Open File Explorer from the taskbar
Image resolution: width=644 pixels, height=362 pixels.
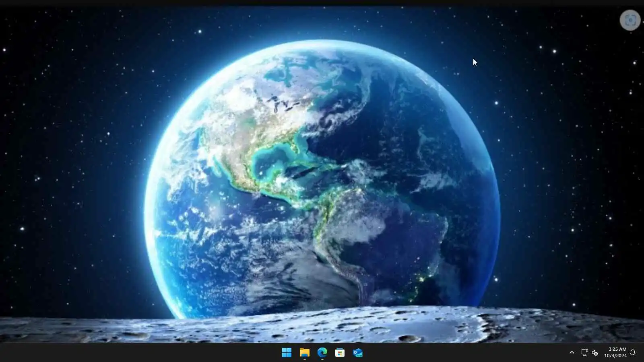click(304, 353)
